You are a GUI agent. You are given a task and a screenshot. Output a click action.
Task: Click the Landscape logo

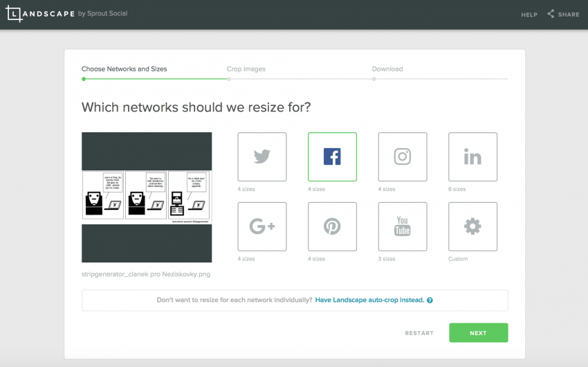40,14
